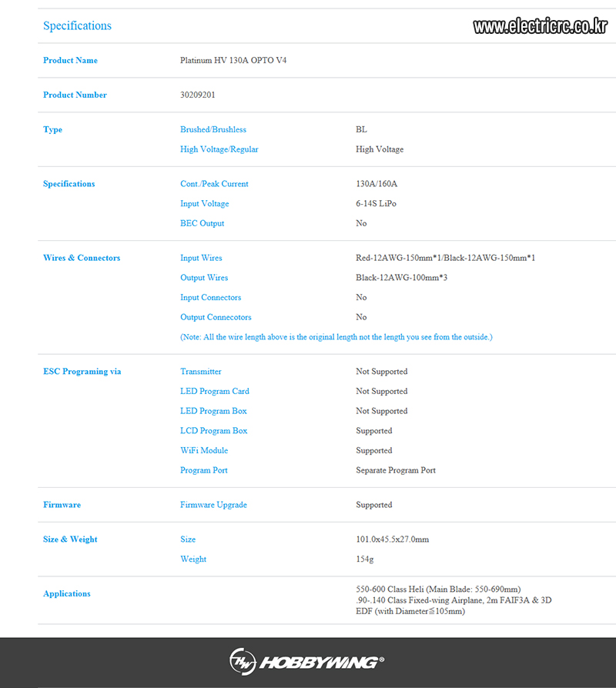This screenshot has height=688, width=616.
Task: Click the 'LED Program Card' label
Action: 215,392
